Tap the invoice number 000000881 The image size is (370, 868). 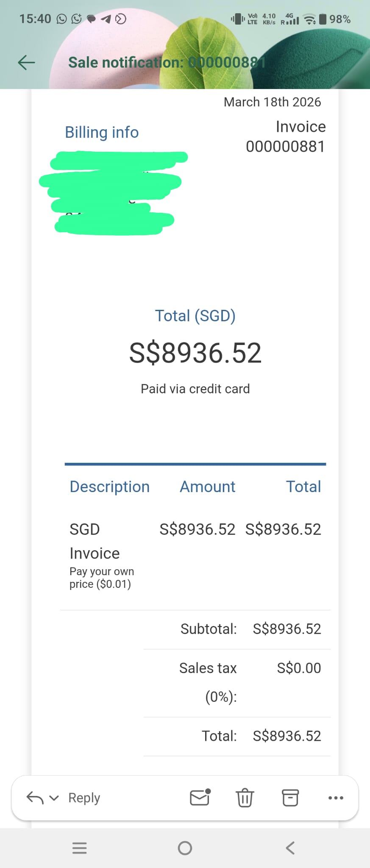click(x=285, y=146)
